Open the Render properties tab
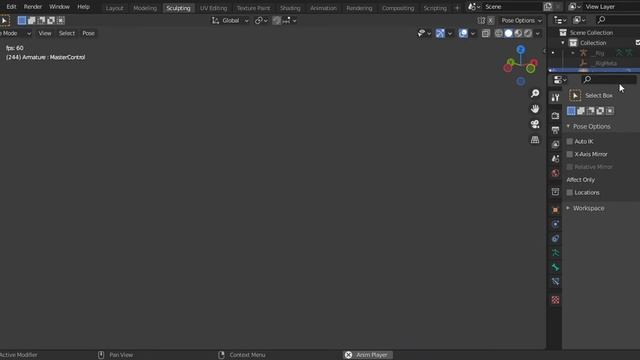This screenshot has height=360, width=640. coord(555,116)
